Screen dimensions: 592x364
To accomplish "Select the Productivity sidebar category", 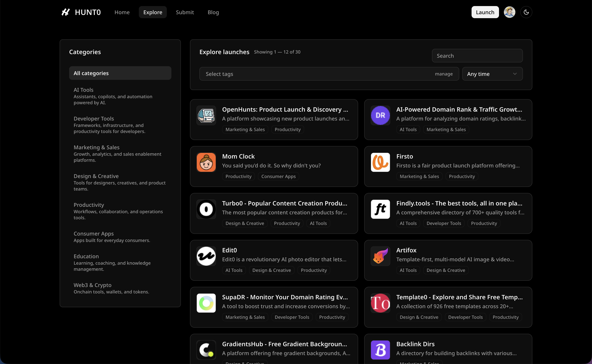I will 120,211.
